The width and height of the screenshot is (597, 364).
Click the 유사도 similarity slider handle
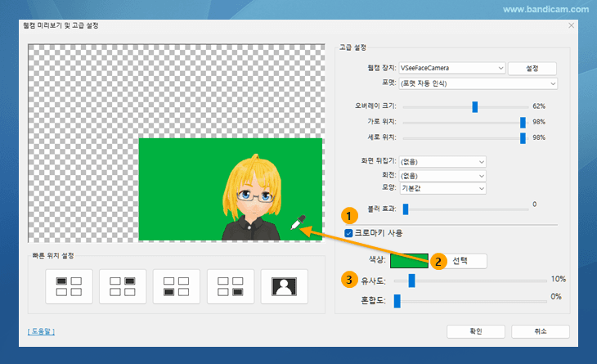411,281
